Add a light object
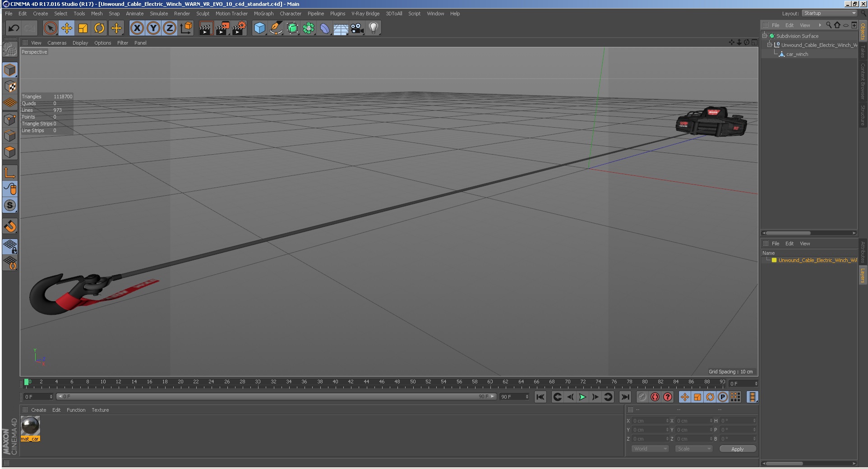This screenshot has width=868, height=469. click(x=374, y=28)
